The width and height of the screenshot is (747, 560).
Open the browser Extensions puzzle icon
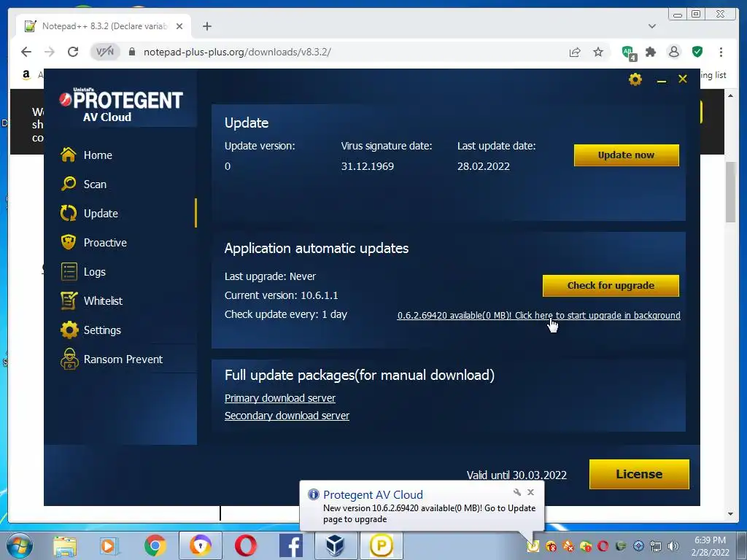pyautogui.click(x=651, y=52)
